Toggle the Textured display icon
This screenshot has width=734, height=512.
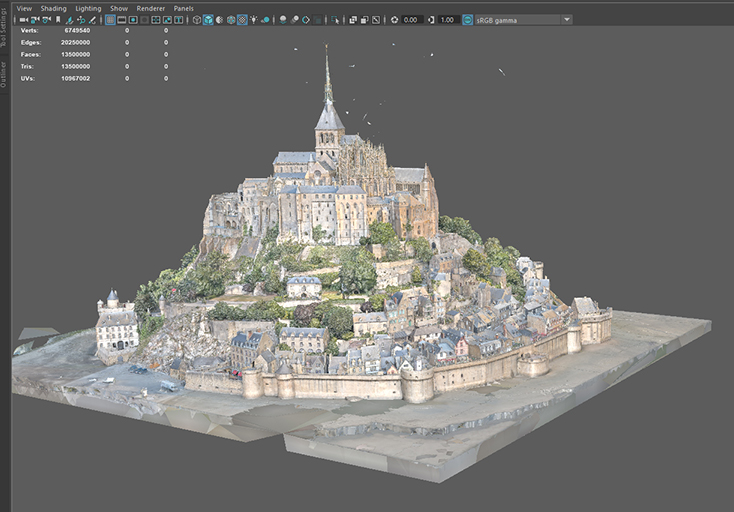242,20
